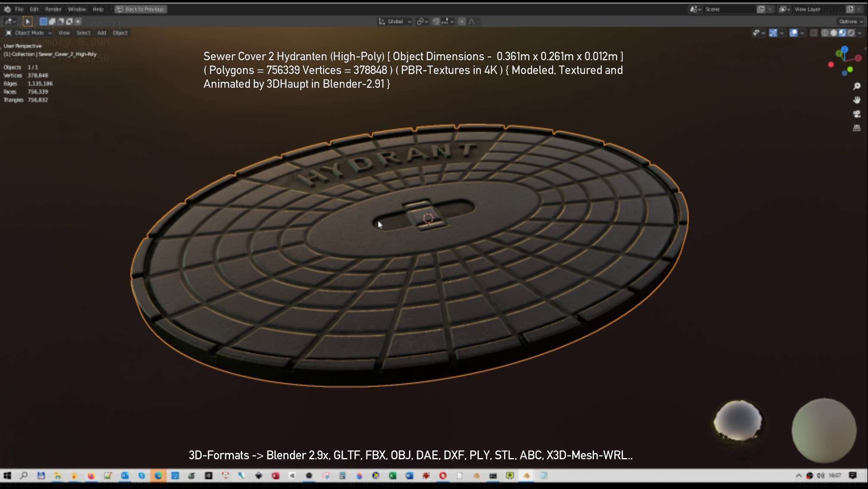Switch to material preview shading mode
This screenshot has height=489, width=868.
(842, 33)
